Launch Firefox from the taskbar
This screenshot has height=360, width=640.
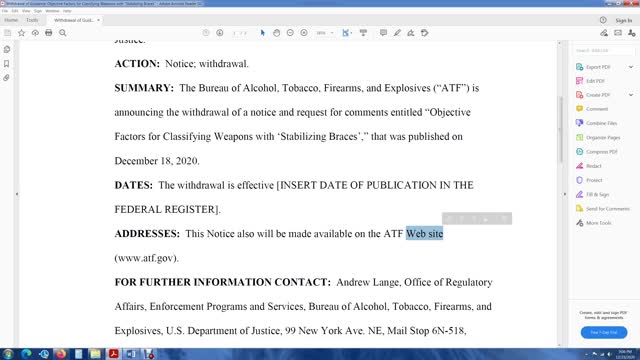pos(61,354)
